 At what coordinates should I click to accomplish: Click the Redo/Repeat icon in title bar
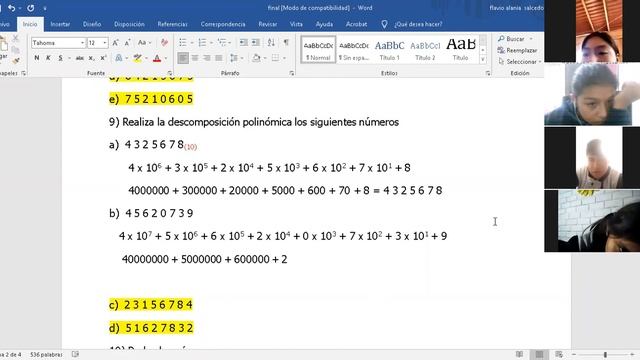[x=31, y=8]
